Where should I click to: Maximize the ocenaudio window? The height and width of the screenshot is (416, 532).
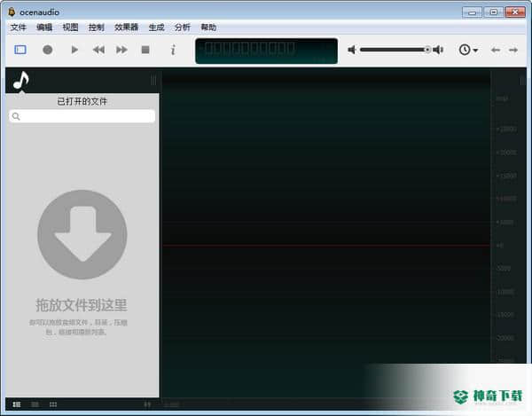[x=494, y=12]
